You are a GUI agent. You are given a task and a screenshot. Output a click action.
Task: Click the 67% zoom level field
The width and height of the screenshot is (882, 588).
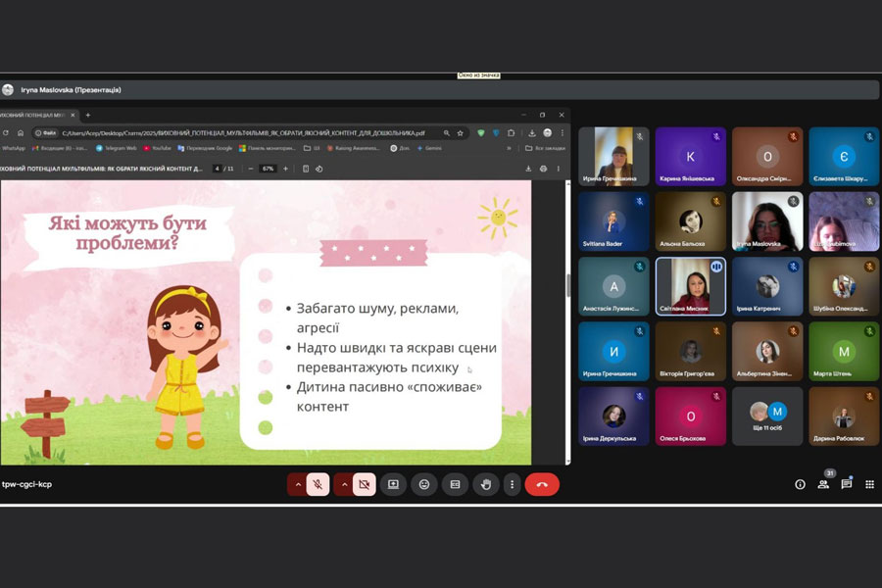point(268,169)
